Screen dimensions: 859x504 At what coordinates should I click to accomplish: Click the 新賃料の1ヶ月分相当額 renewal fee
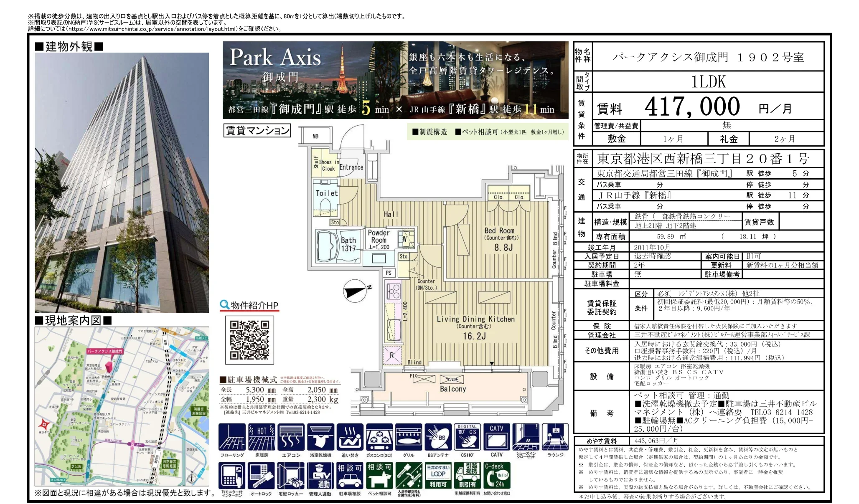click(x=783, y=265)
